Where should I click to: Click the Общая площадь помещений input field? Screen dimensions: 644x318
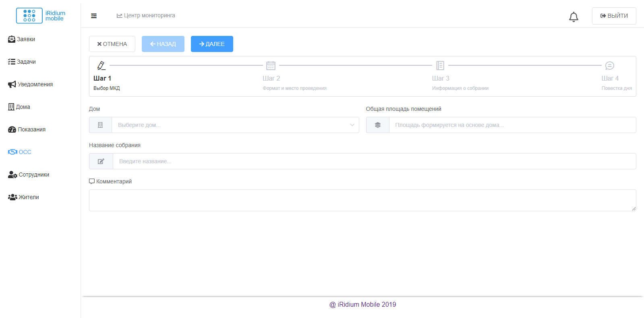[x=512, y=125]
